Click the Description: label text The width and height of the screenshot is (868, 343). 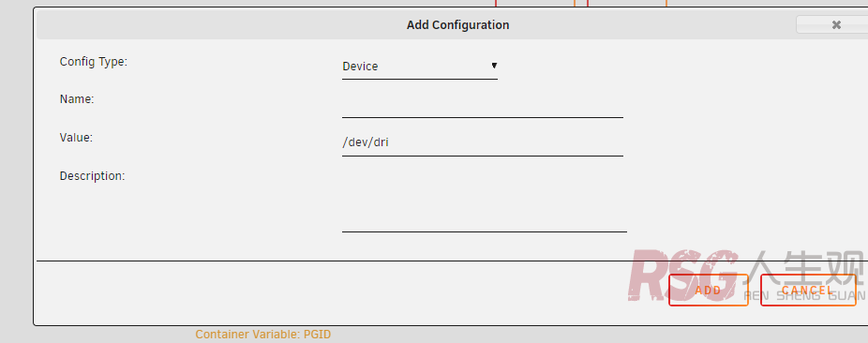[x=93, y=176]
